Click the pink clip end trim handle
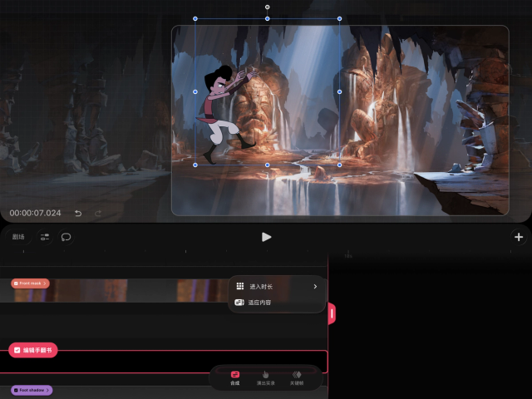The width and height of the screenshot is (532, 399). point(332,313)
